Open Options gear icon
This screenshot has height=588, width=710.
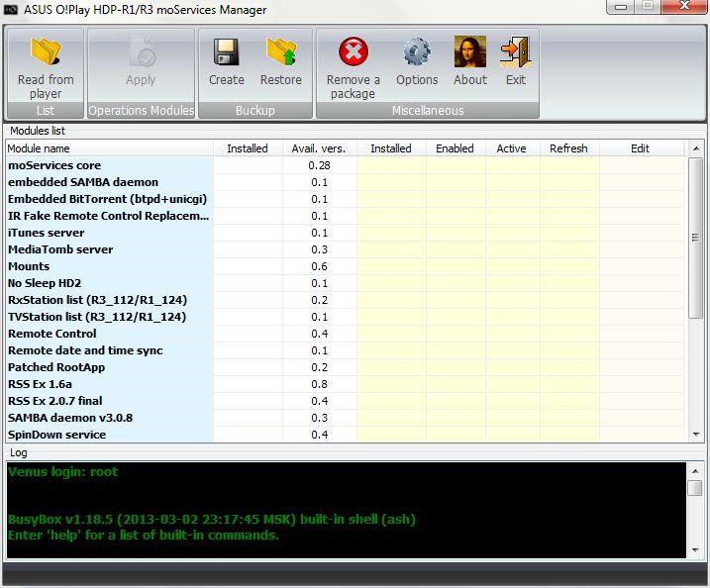pos(417,52)
